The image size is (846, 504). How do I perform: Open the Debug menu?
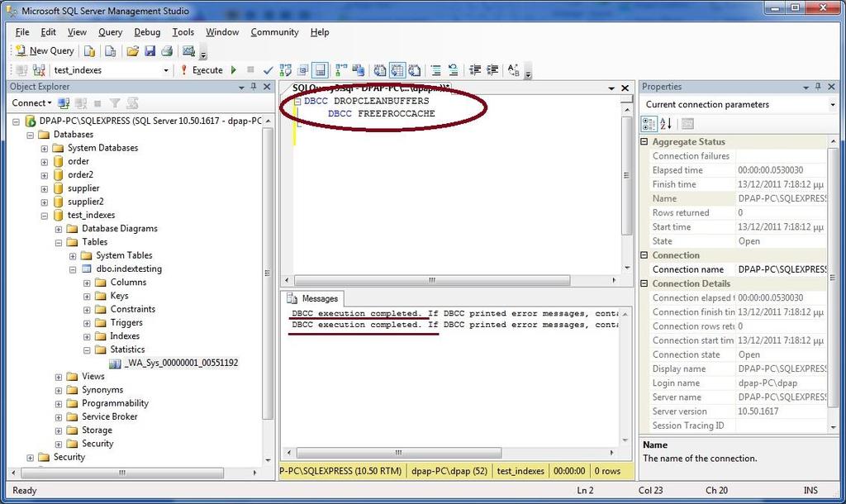point(147,32)
